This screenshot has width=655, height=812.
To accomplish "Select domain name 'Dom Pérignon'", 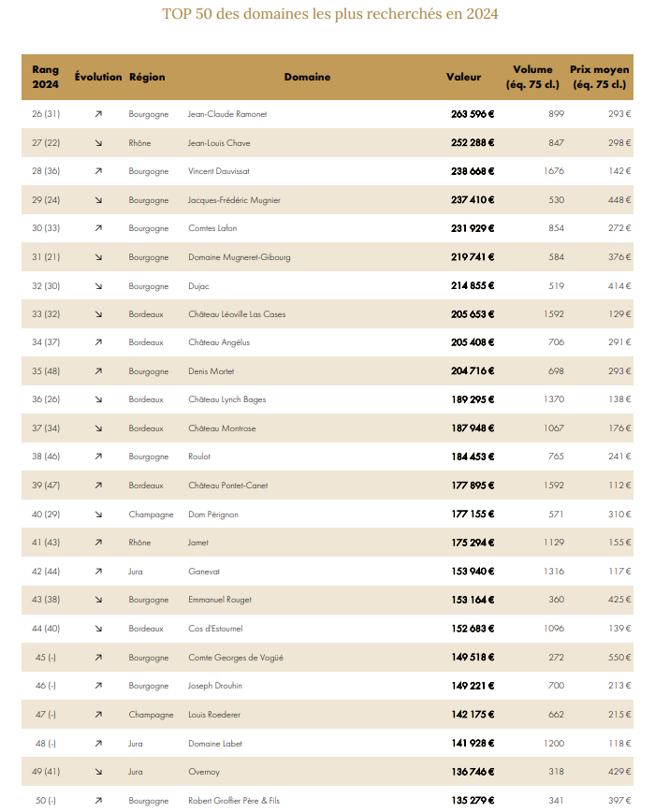I will 213,515.
